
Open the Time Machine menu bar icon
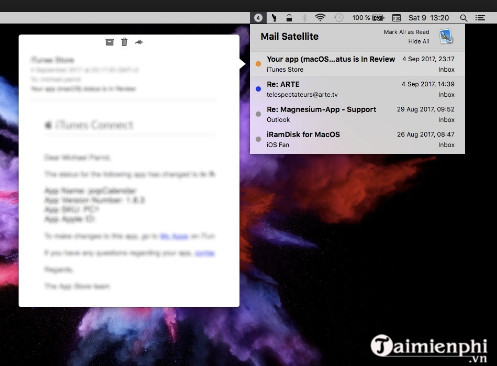[338, 18]
